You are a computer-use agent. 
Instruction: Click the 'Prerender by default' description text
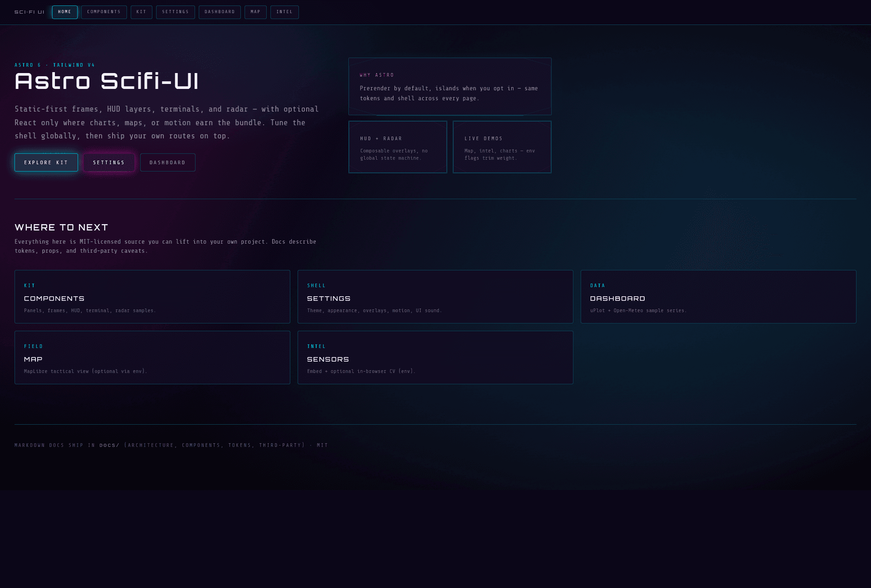tap(449, 93)
